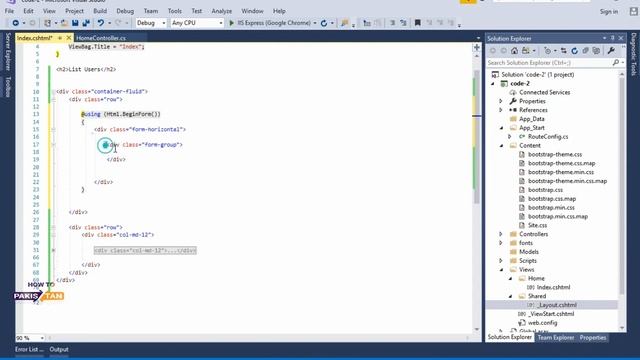Collapse the Content folder
Viewport: 640px width, 360px height.
[x=502, y=145]
